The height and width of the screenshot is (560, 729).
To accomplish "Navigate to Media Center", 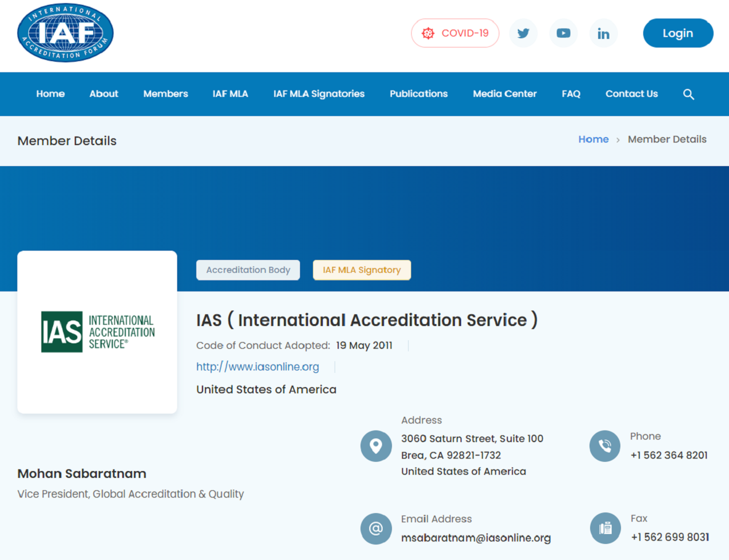I will tap(504, 94).
